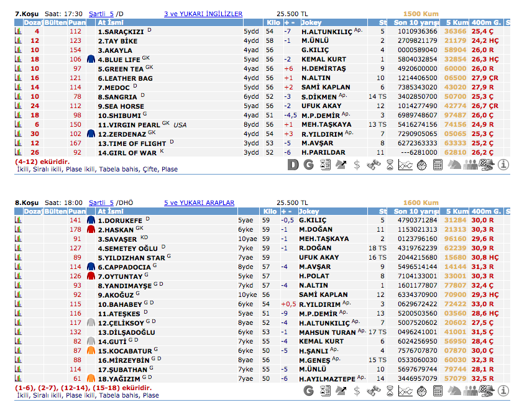The height and width of the screenshot is (410, 532).
Task: Click the dollar sign icon under race 8
Action: click(357, 391)
